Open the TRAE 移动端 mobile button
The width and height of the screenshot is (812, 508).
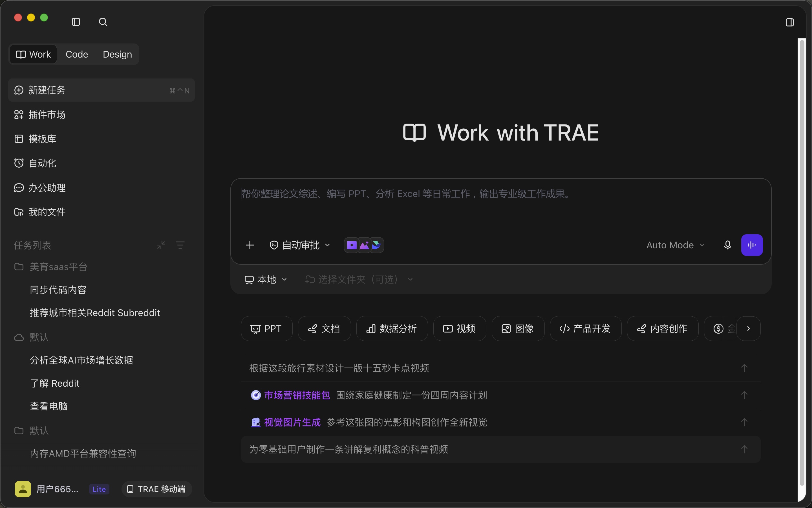157,489
